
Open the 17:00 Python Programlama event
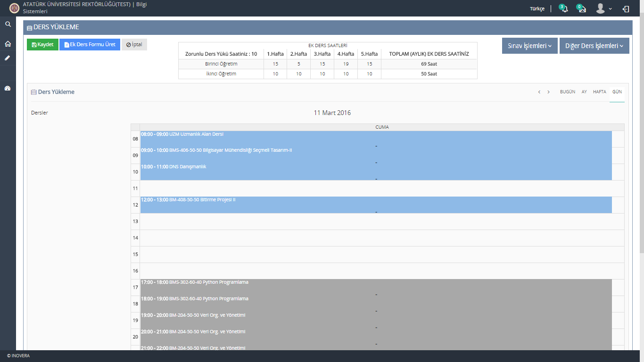376,288
